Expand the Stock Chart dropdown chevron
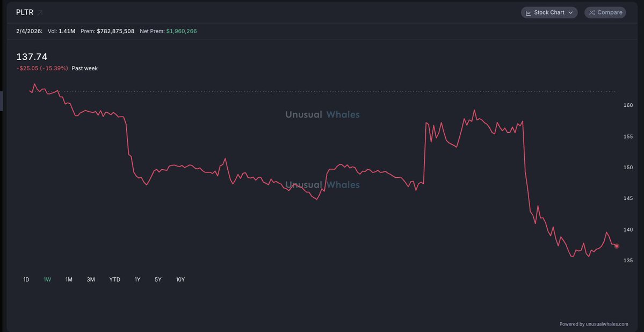The height and width of the screenshot is (332, 644). coord(570,12)
